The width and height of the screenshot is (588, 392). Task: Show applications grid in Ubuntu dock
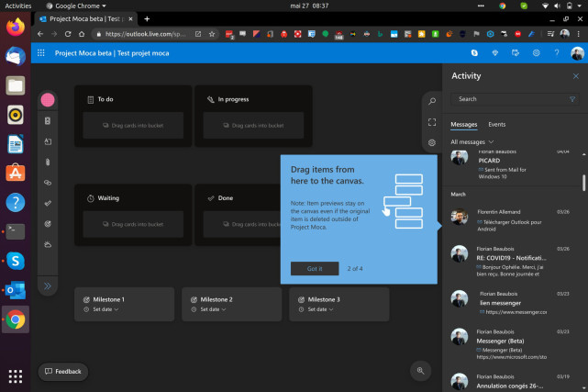click(16, 376)
